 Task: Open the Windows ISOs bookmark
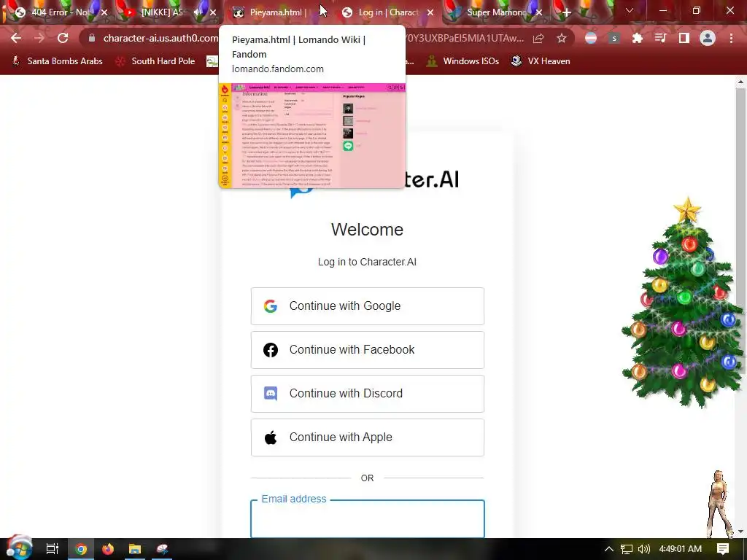462,61
